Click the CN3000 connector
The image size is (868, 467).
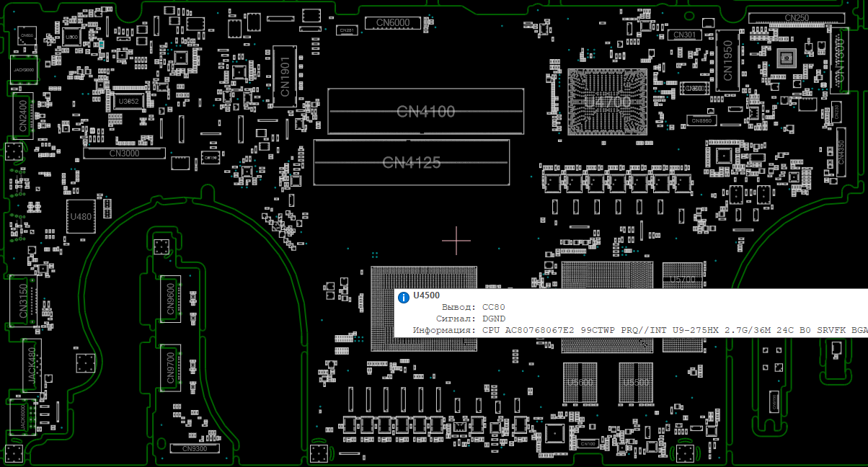(125, 154)
